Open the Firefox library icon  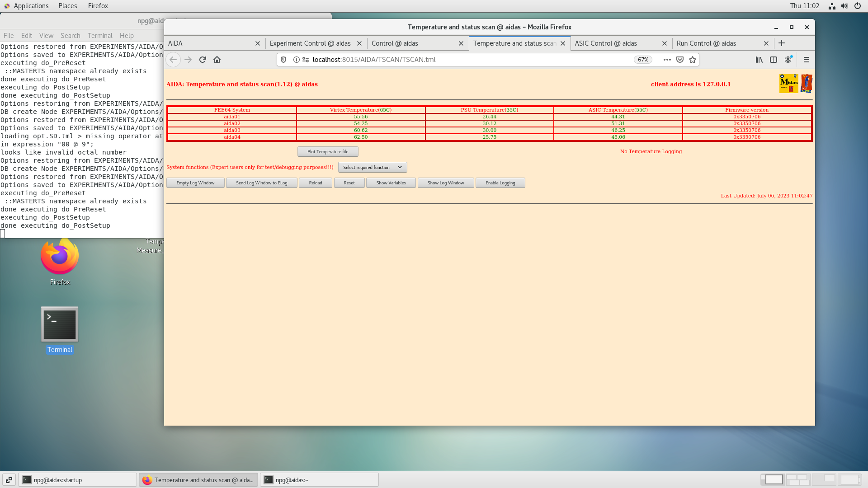[759, 60]
